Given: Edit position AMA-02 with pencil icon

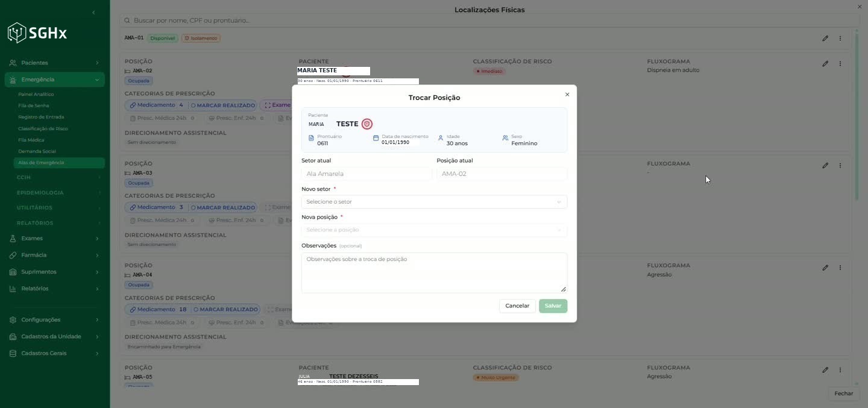Looking at the screenshot, I should (x=825, y=63).
